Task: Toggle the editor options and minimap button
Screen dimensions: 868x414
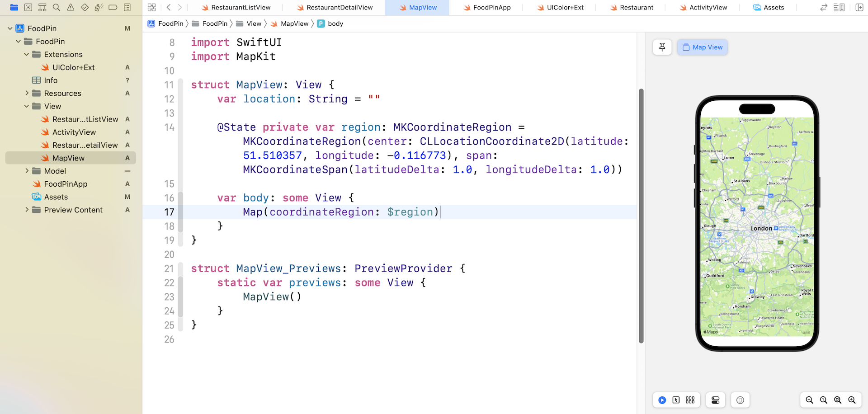Action: point(839,7)
